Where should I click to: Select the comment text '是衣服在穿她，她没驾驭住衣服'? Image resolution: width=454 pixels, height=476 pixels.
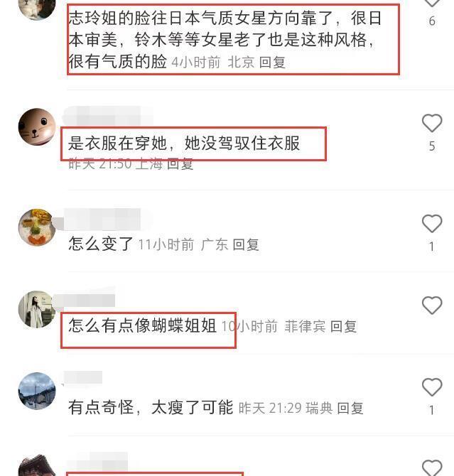coord(184,144)
